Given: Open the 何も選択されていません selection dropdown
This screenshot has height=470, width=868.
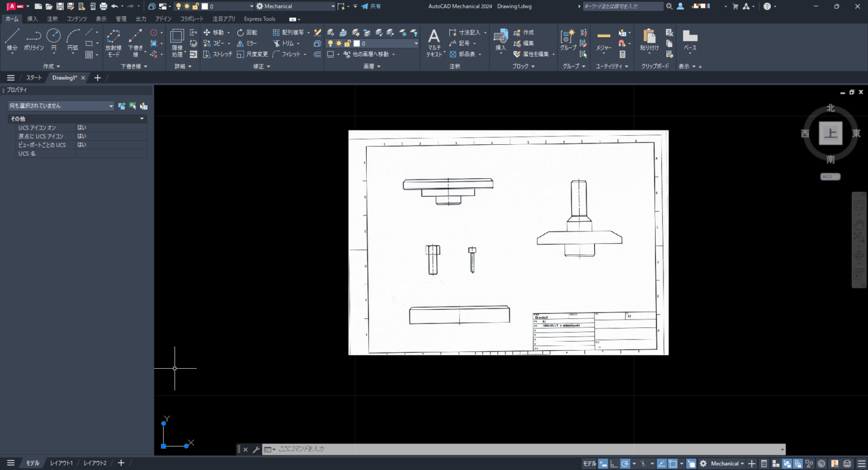Looking at the screenshot, I should coord(61,106).
